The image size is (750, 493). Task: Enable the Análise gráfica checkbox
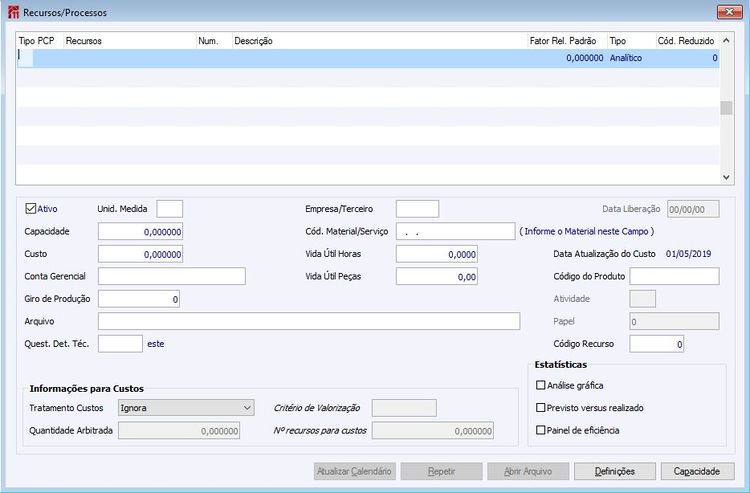click(x=542, y=385)
